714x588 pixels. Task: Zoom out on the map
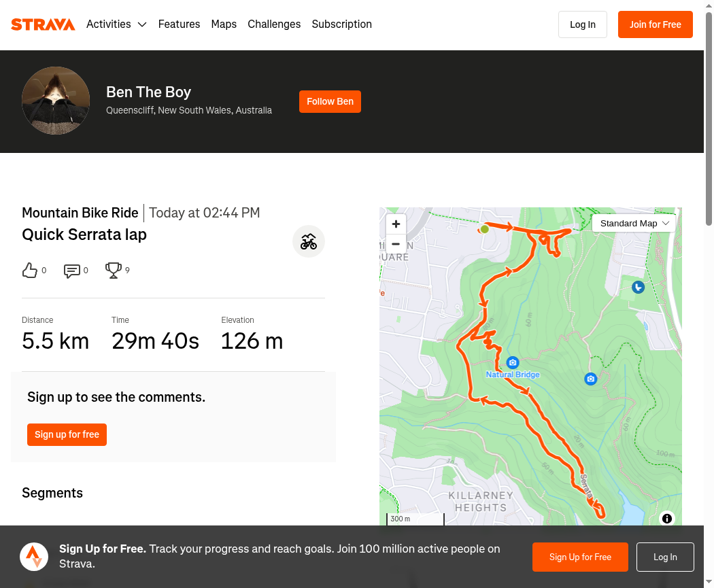click(396, 244)
